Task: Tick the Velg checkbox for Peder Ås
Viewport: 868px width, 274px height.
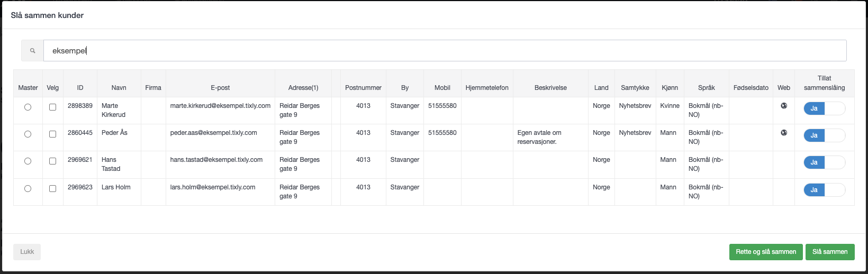Action: pyautogui.click(x=52, y=134)
